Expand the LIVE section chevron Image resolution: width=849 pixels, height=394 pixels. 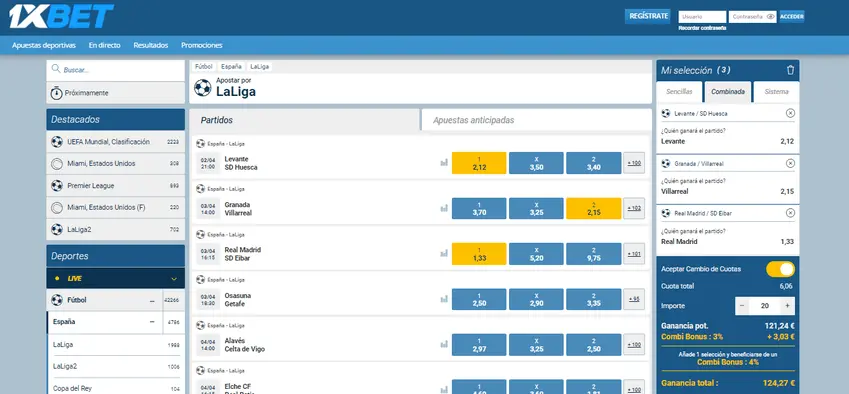coord(174,279)
